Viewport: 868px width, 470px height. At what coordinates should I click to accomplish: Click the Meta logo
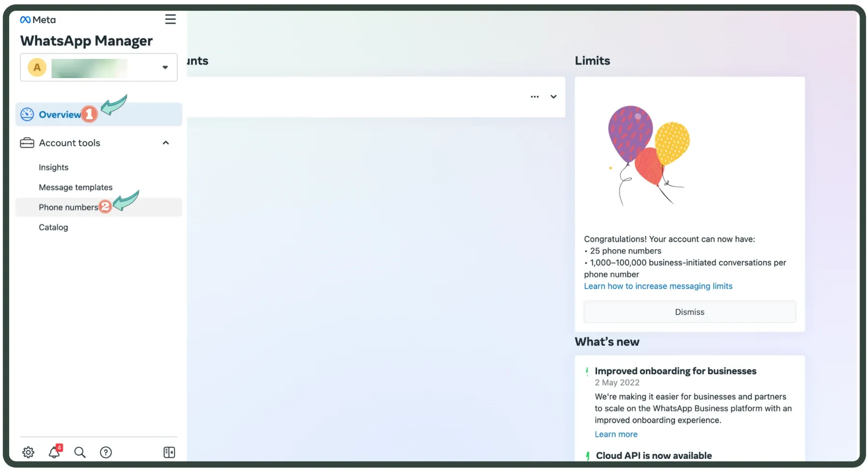coord(38,20)
